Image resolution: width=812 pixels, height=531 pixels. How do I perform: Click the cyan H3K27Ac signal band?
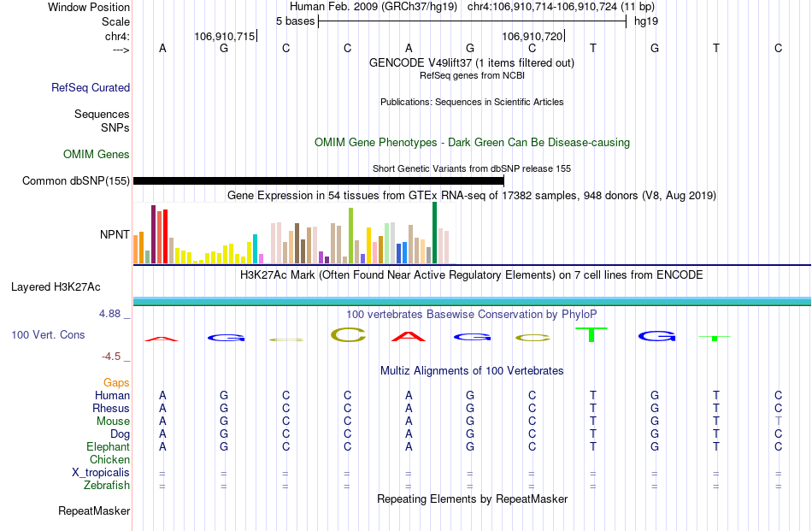point(472,301)
